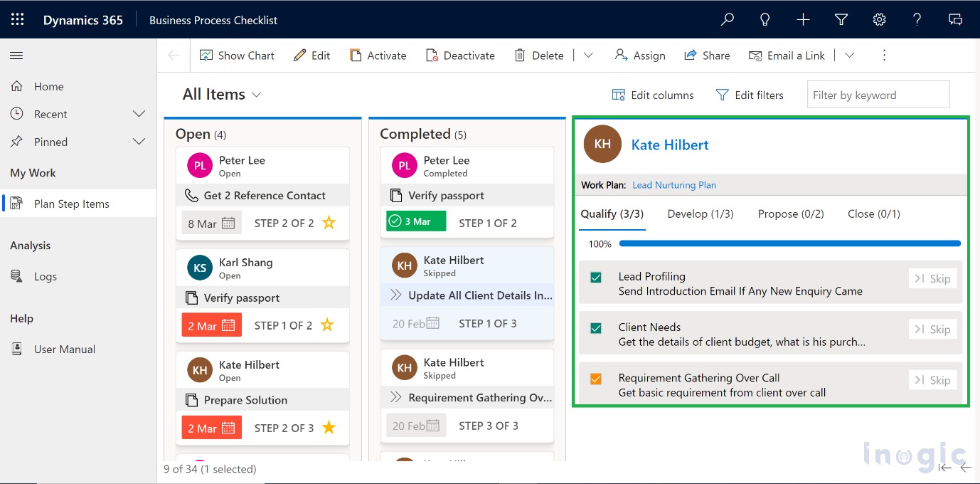Select the skipped Requirement Gathering Ov... card
980x484 pixels.
click(467, 395)
